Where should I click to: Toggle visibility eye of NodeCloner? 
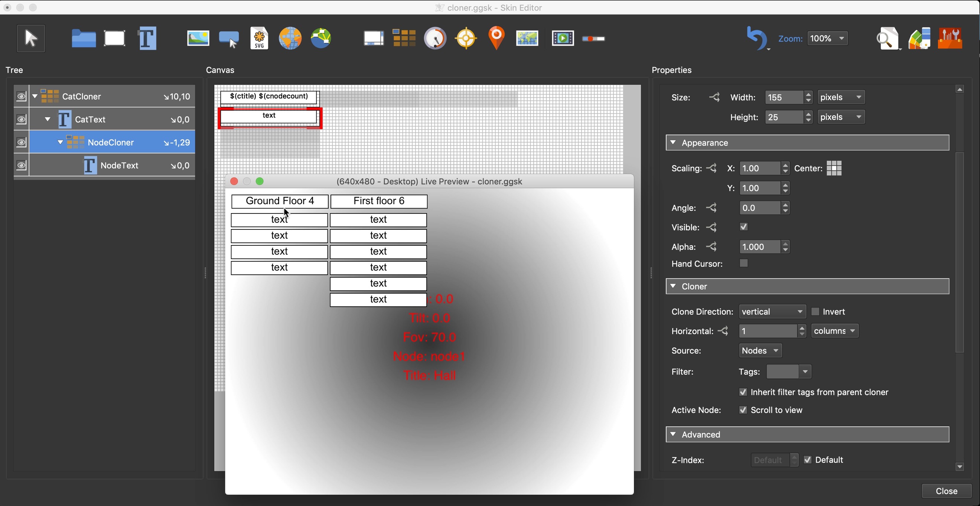click(x=21, y=142)
